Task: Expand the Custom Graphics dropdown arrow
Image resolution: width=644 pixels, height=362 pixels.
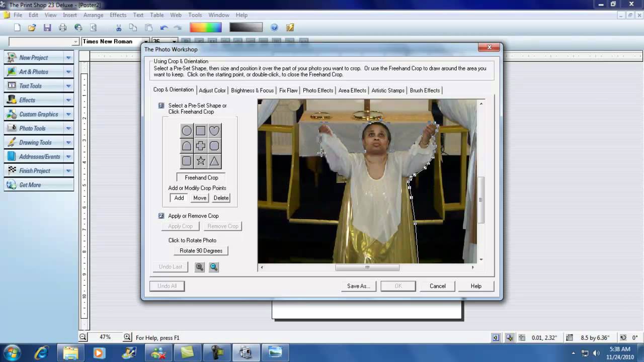Action: coord(68,114)
